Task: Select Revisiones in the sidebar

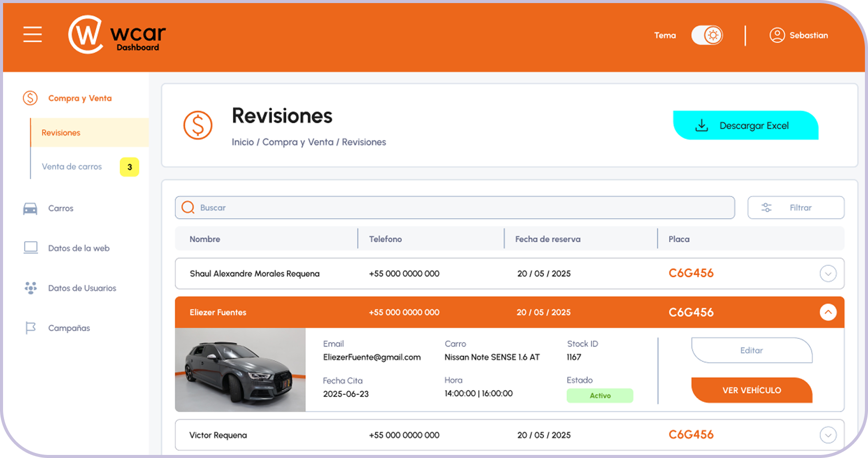Action: click(61, 133)
